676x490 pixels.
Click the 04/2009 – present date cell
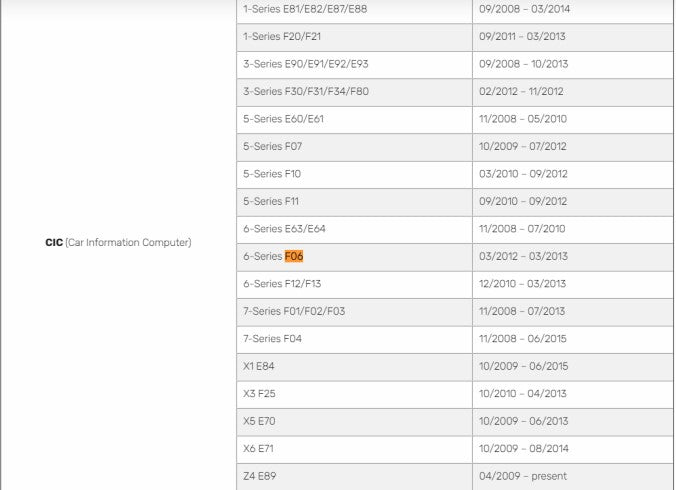point(523,476)
